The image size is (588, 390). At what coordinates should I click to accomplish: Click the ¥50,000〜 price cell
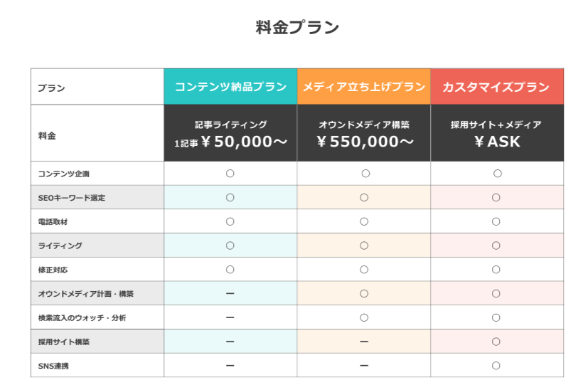tap(230, 133)
